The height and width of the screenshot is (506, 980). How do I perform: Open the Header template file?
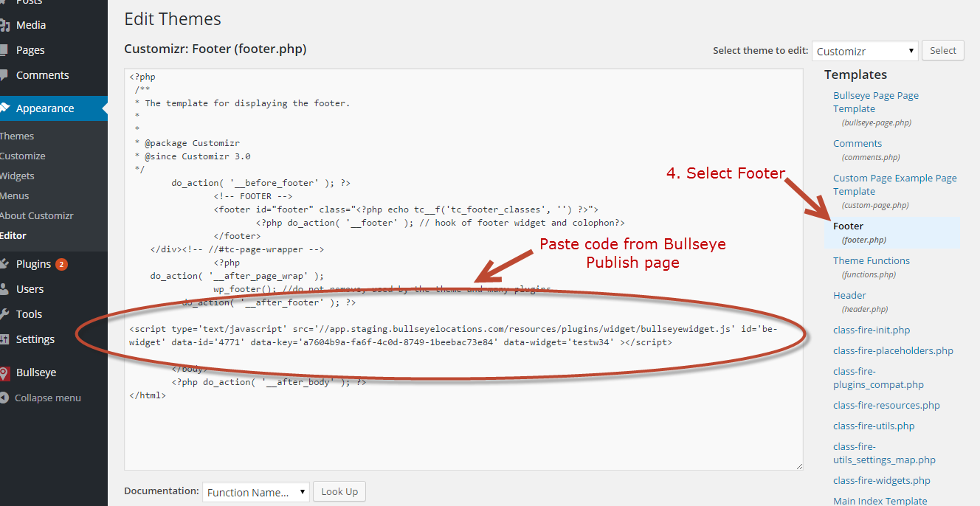tap(849, 295)
